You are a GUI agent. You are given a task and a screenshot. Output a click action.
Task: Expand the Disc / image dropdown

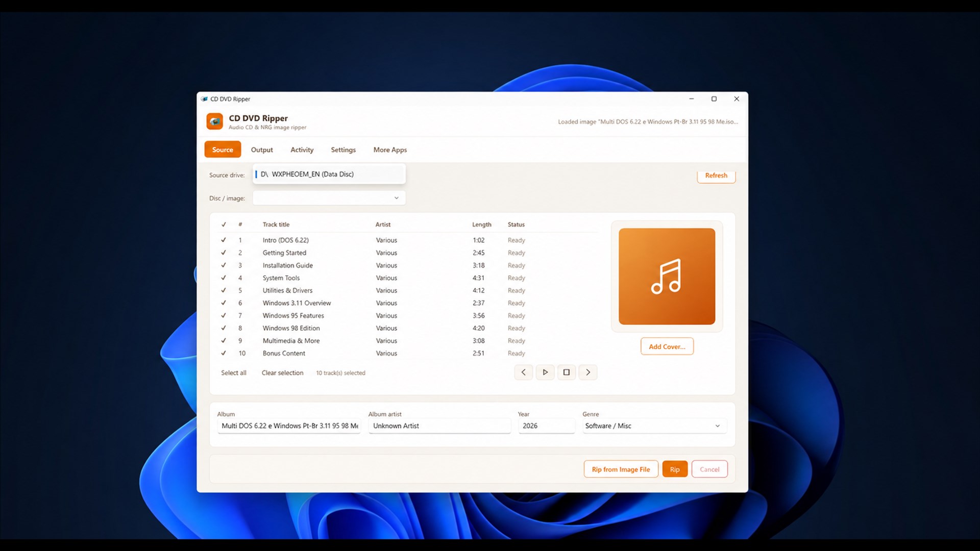point(329,198)
